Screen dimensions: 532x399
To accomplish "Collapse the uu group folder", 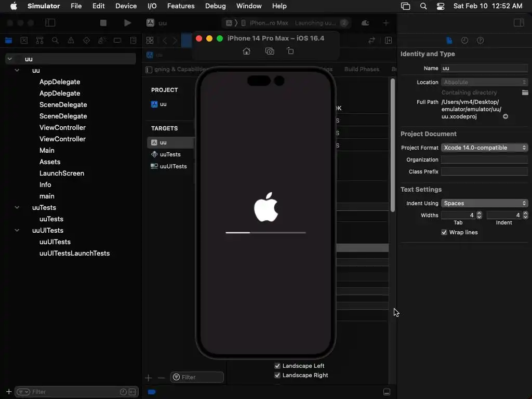I will (17, 70).
